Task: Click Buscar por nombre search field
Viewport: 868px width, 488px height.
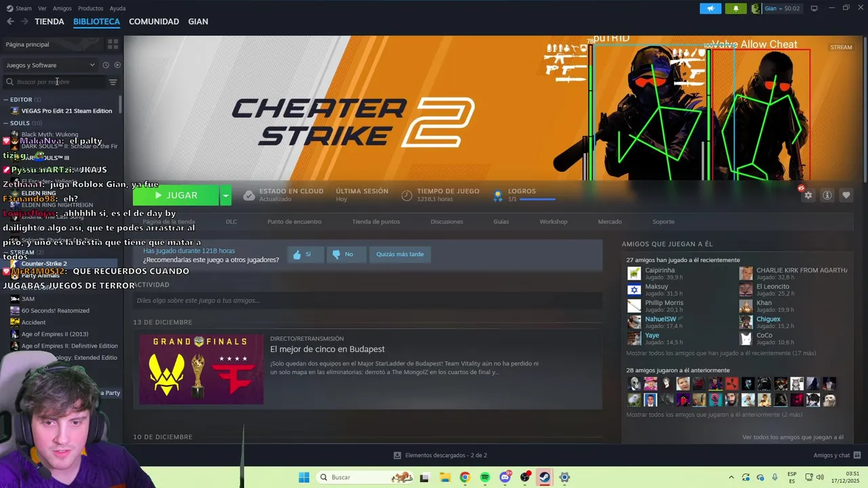Action: tap(54, 82)
